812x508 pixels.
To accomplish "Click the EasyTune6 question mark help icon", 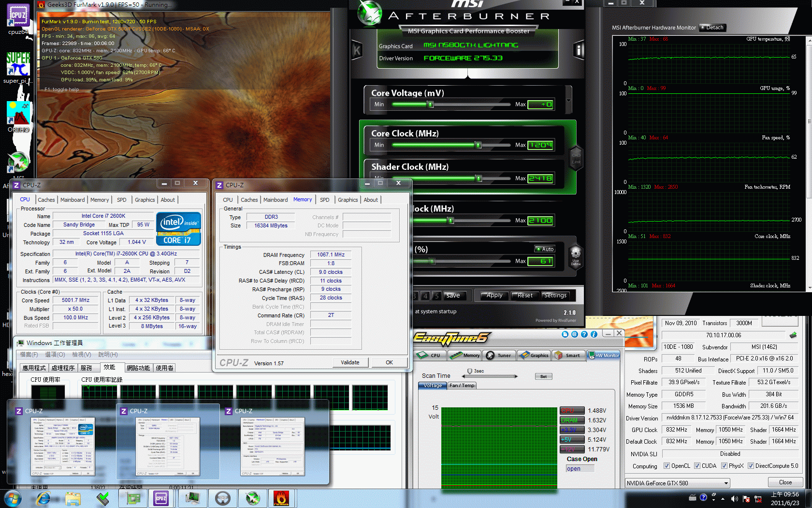I will [x=584, y=334].
